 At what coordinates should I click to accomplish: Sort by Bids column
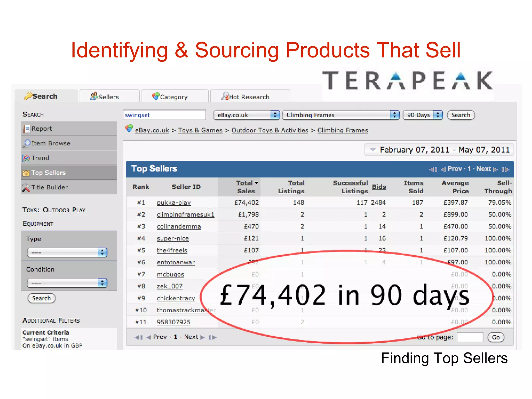pyautogui.click(x=379, y=187)
